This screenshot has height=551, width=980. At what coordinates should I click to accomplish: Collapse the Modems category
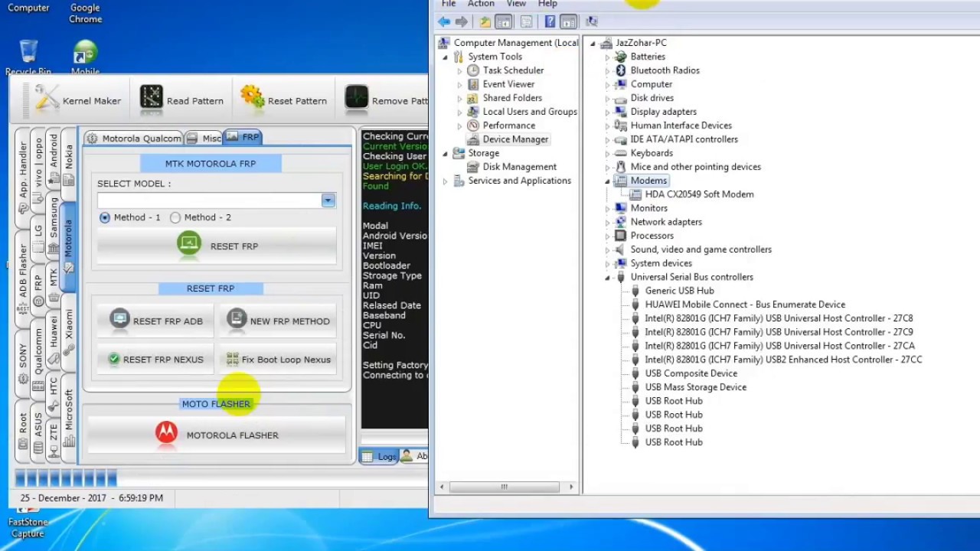point(607,181)
